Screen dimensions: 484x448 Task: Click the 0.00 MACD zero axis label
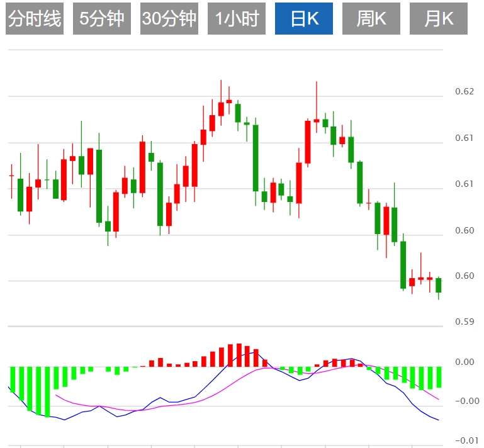[x=464, y=362]
